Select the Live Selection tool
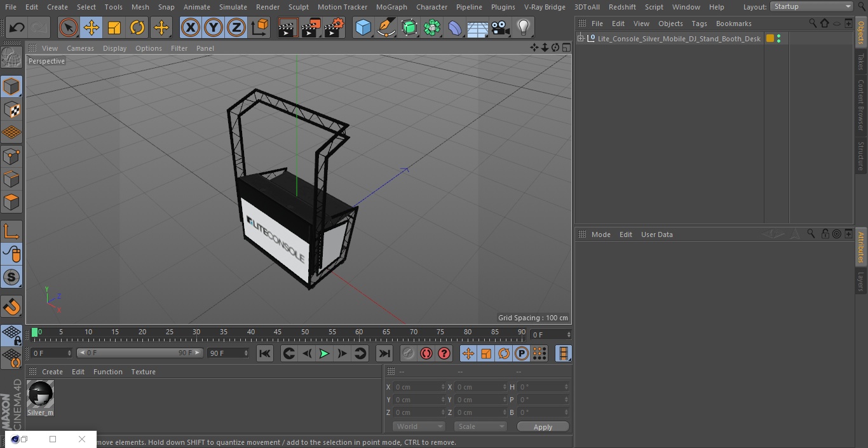868x448 pixels. [x=69, y=27]
